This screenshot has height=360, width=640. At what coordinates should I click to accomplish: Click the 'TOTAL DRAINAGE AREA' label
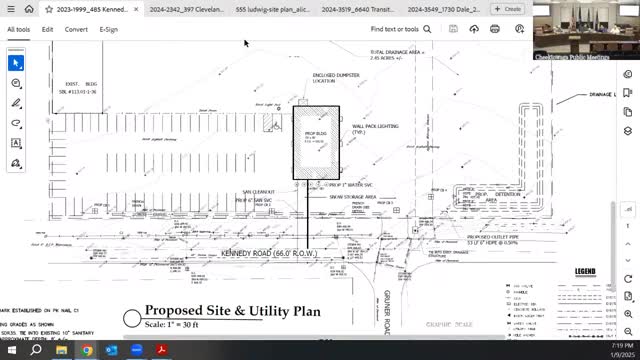tap(397, 55)
